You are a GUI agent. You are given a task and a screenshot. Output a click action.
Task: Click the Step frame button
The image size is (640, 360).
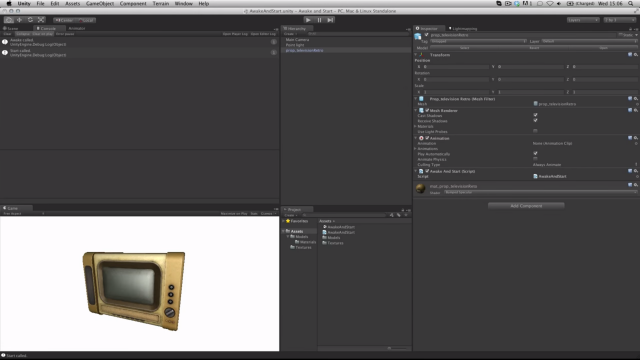(x=330, y=20)
